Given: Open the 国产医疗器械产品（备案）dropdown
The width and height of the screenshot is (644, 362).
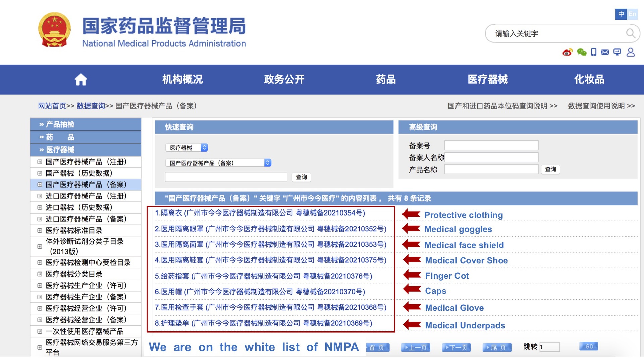Looking at the screenshot, I should click(218, 163).
